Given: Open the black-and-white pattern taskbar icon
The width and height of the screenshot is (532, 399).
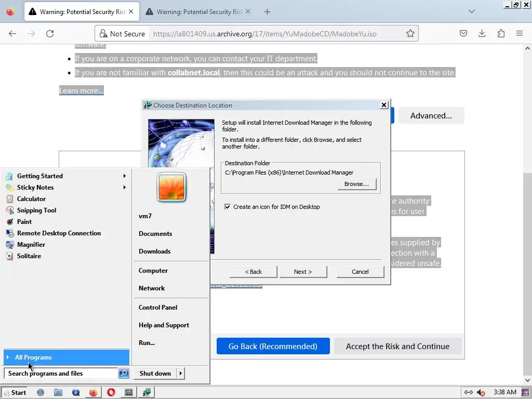Looking at the screenshot, I should point(129,393).
